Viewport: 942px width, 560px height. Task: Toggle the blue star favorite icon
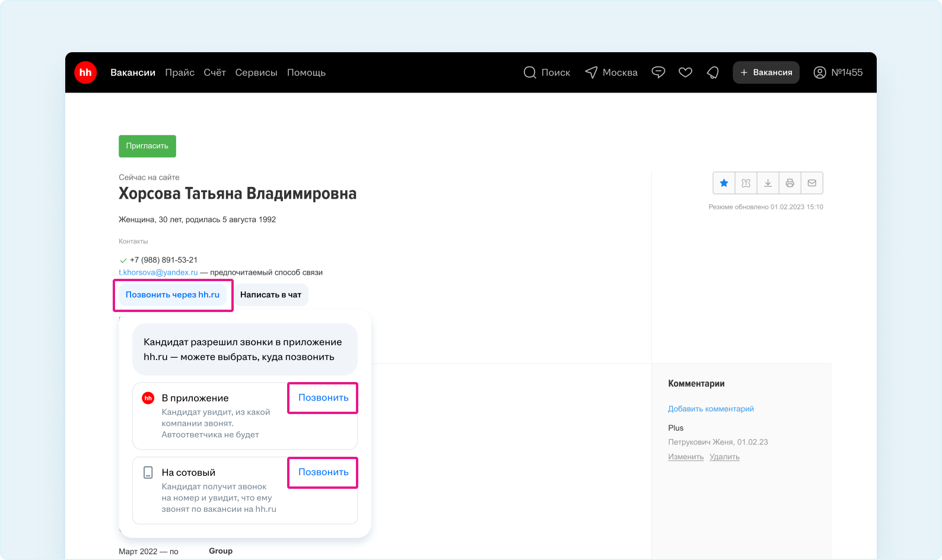point(724,183)
